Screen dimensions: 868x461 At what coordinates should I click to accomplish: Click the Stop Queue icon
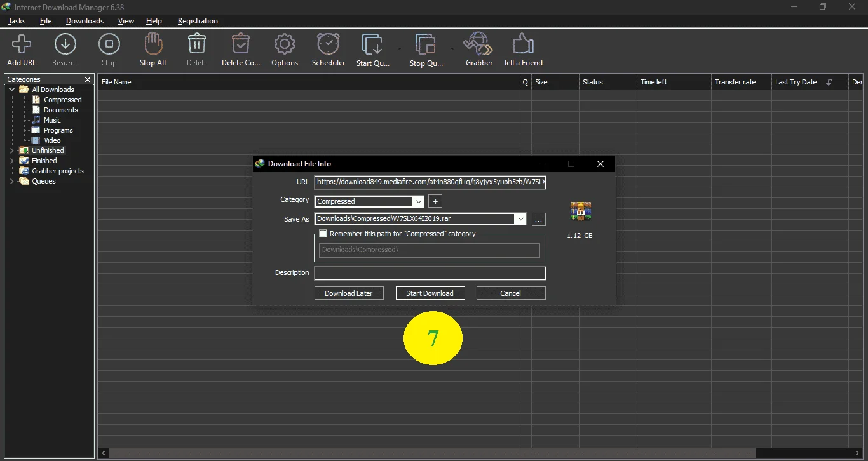click(426, 44)
